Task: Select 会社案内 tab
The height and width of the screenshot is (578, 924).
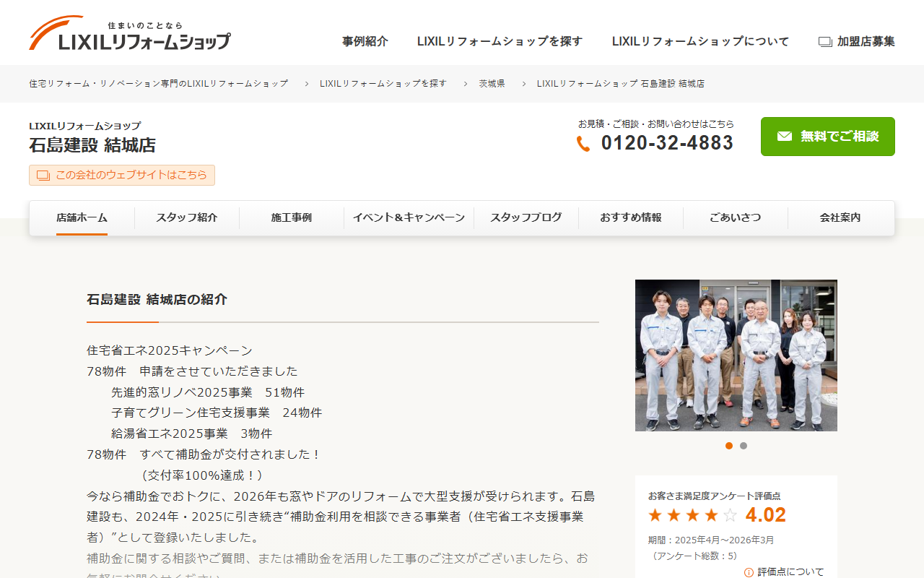Action: coord(840,217)
